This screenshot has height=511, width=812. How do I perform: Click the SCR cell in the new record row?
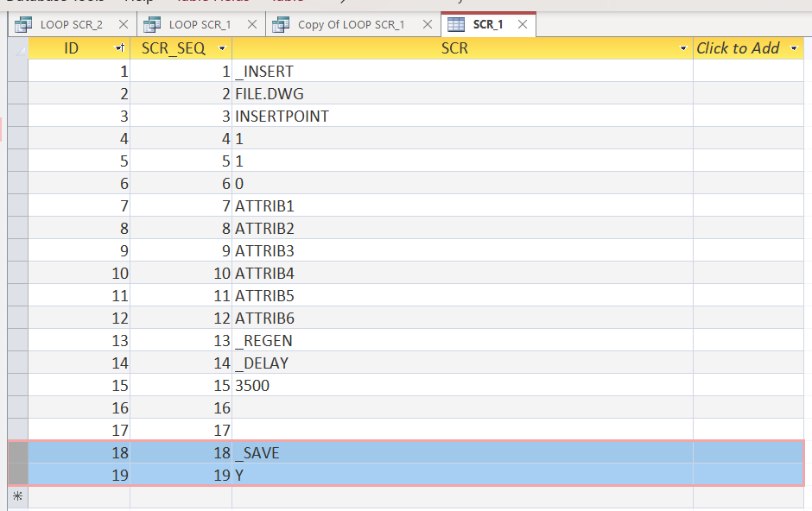point(462,496)
